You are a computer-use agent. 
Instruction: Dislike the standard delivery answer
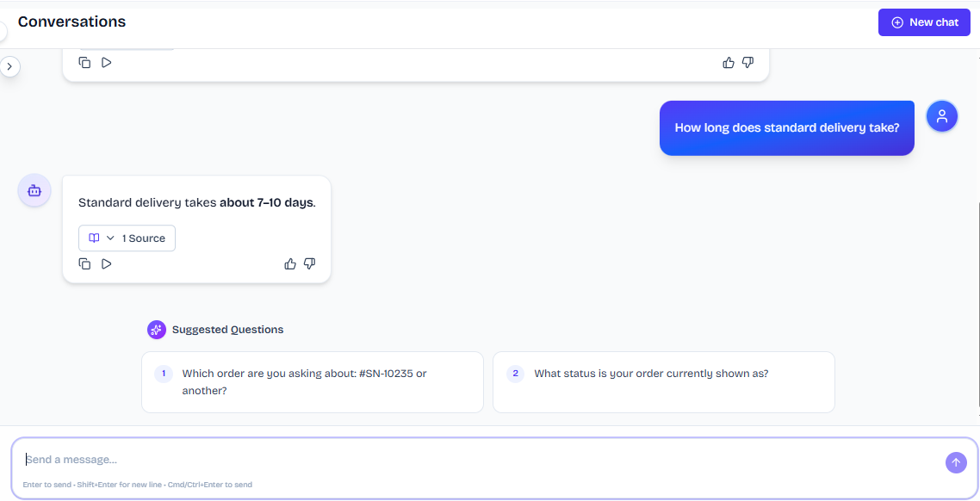tap(309, 263)
